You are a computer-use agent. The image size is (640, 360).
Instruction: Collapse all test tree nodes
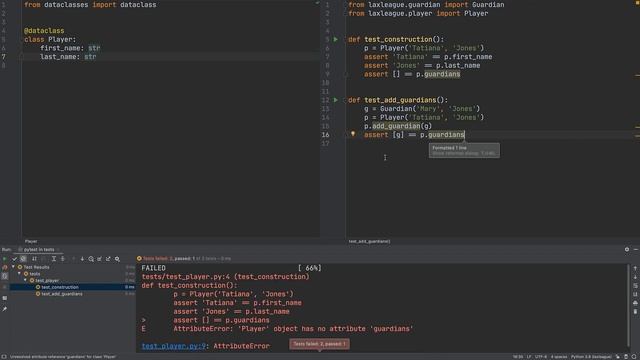[x=62, y=259]
